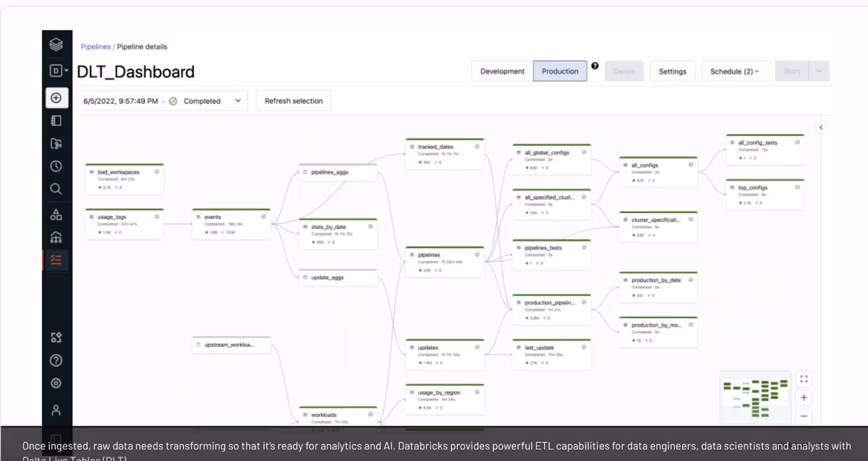868x461 pixels.
Task: Open the Data shapes icon in sidebar
Action: [56, 215]
